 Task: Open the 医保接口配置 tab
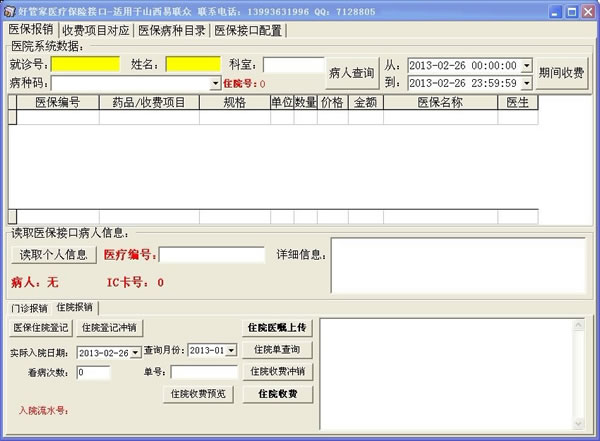point(247,30)
